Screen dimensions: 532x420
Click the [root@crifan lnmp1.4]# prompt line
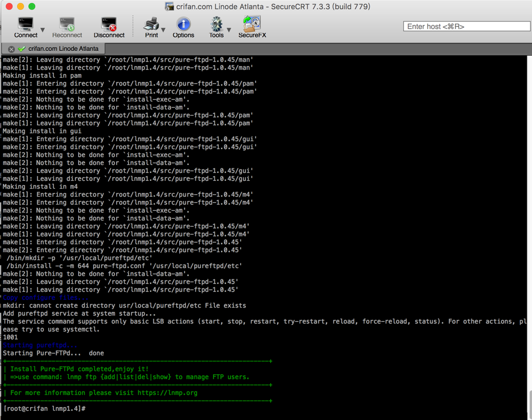coord(44,409)
